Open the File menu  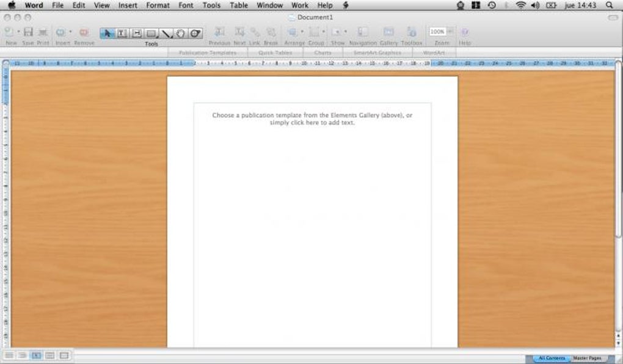click(57, 5)
